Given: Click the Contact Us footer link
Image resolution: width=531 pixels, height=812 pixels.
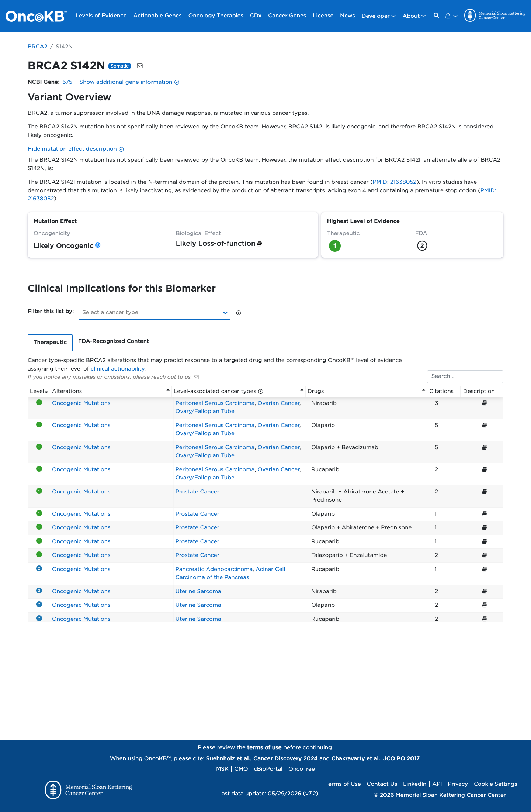Looking at the screenshot, I should [382, 784].
